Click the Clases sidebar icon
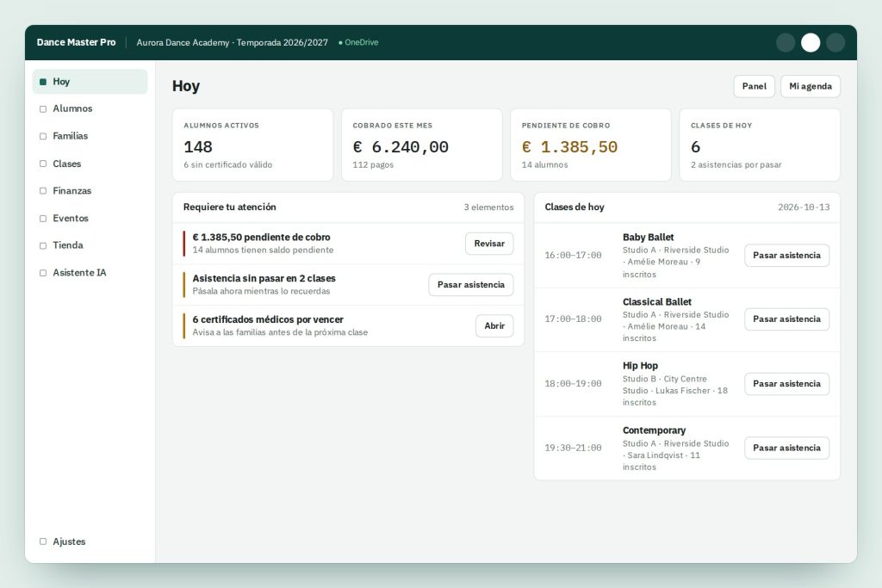This screenshot has width=882, height=588. 43,164
